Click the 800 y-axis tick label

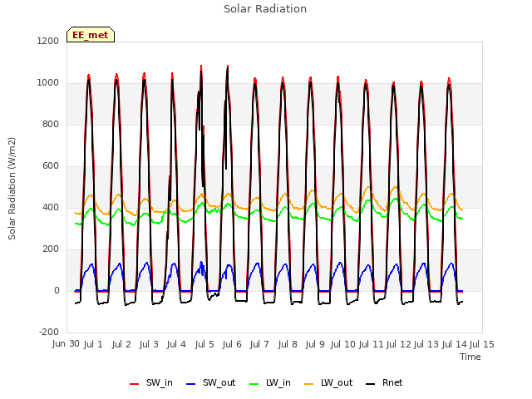click(51, 124)
